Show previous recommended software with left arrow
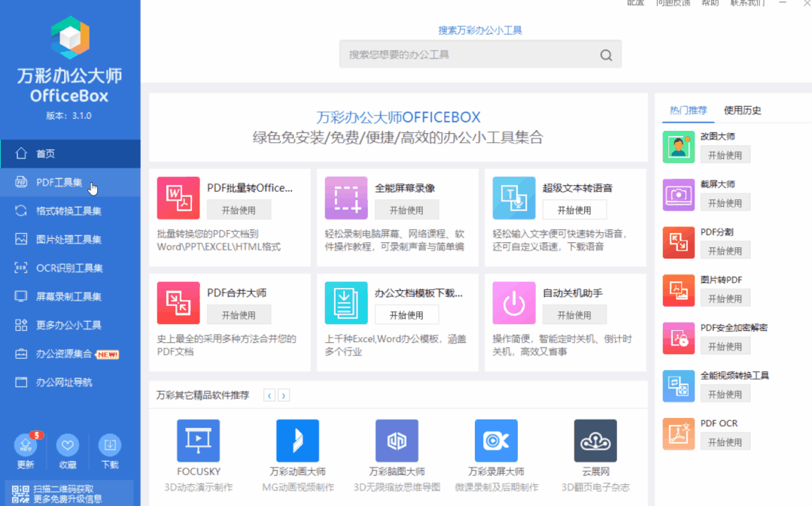The height and width of the screenshot is (506, 812). (x=269, y=395)
